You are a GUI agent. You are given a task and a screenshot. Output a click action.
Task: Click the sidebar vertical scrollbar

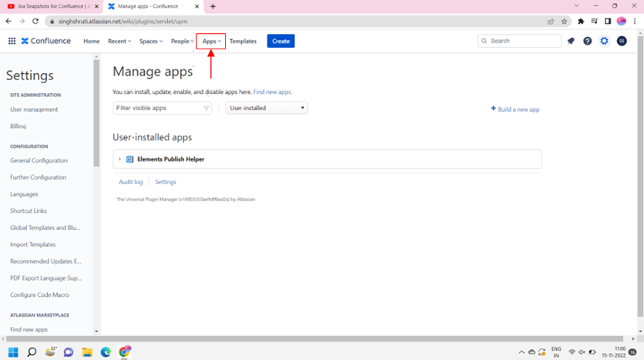96,113
